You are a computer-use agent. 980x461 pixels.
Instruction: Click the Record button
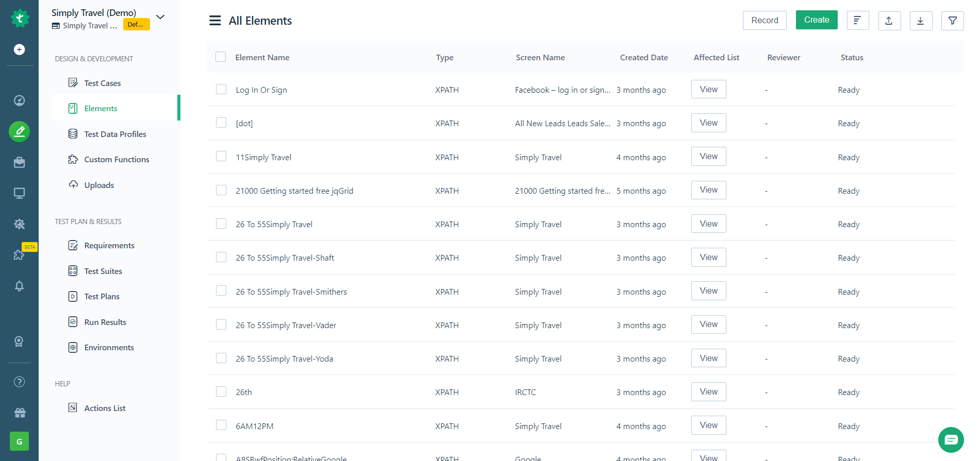pos(765,20)
